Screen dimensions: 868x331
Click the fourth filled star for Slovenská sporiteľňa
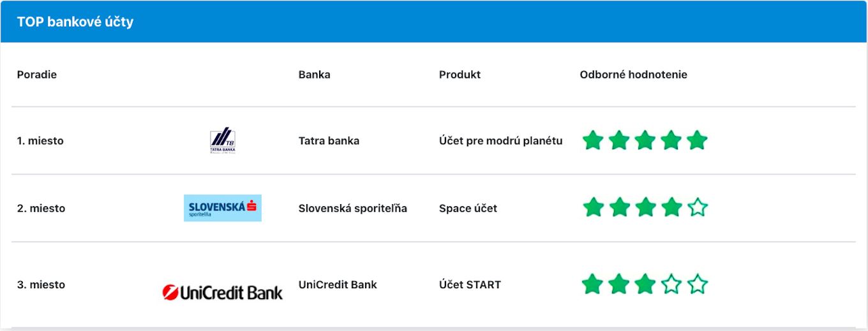pyautogui.click(x=671, y=207)
